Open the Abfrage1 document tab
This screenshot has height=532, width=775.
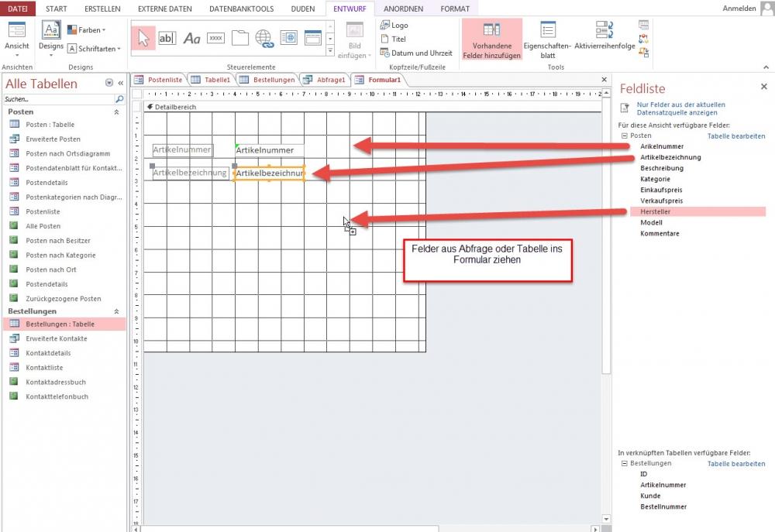(x=324, y=80)
